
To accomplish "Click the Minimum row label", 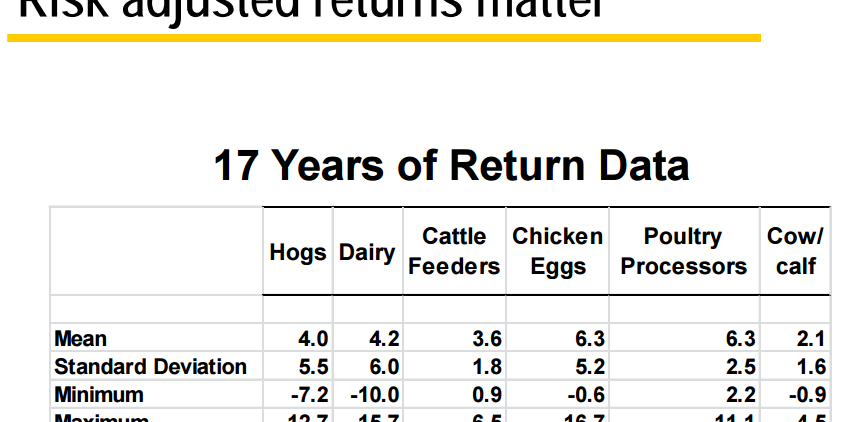I will (x=99, y=395).
